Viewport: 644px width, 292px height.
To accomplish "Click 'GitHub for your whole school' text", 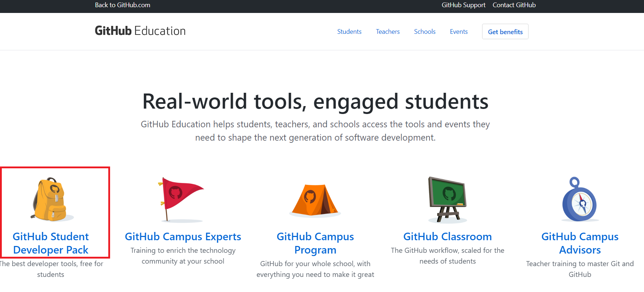I will (x=315, y=269).
